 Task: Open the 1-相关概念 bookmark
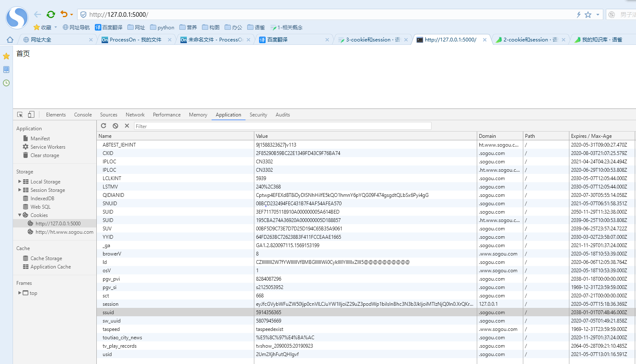[287, 27]
